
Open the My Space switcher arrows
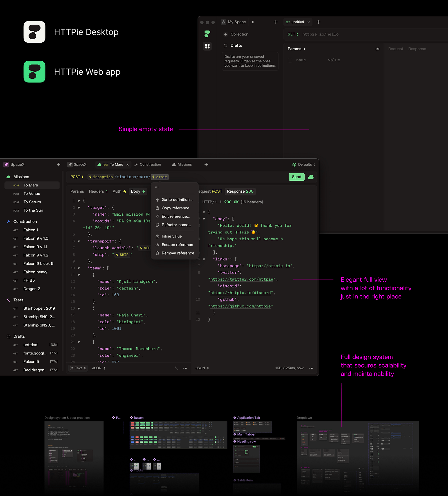(x=253, y=22)
